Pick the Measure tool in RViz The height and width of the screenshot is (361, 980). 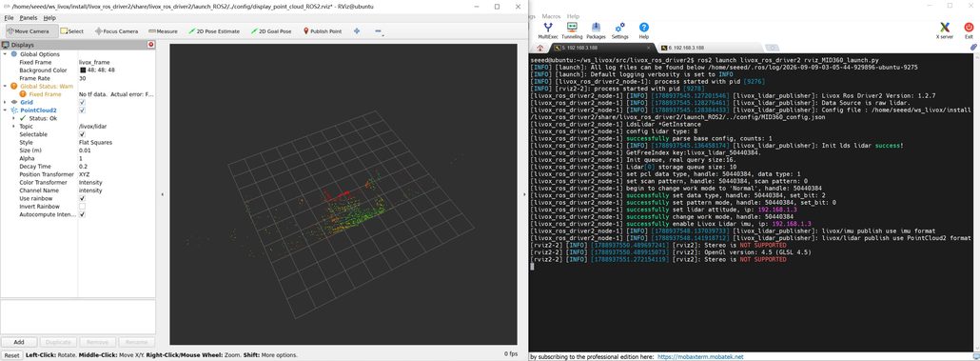(163, 31)
